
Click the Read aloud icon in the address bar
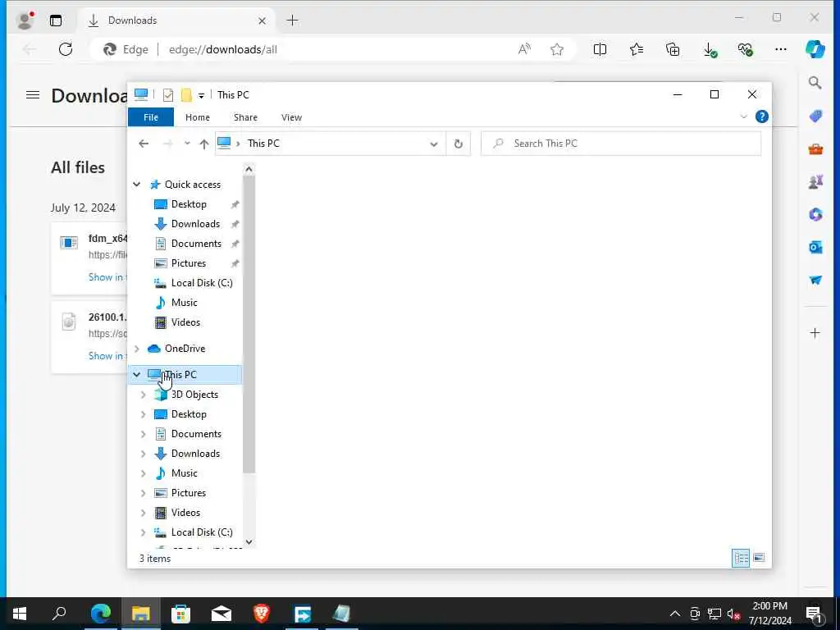[x=524, y=49]
